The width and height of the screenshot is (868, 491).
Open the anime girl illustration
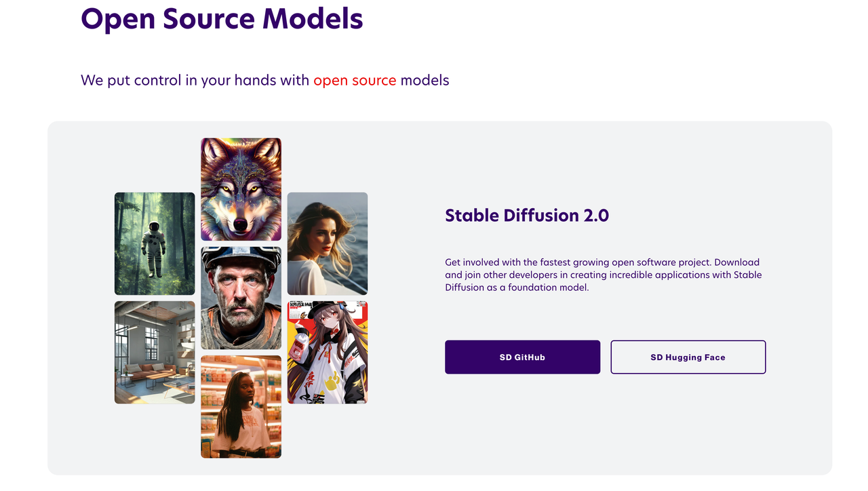point(328,352)
